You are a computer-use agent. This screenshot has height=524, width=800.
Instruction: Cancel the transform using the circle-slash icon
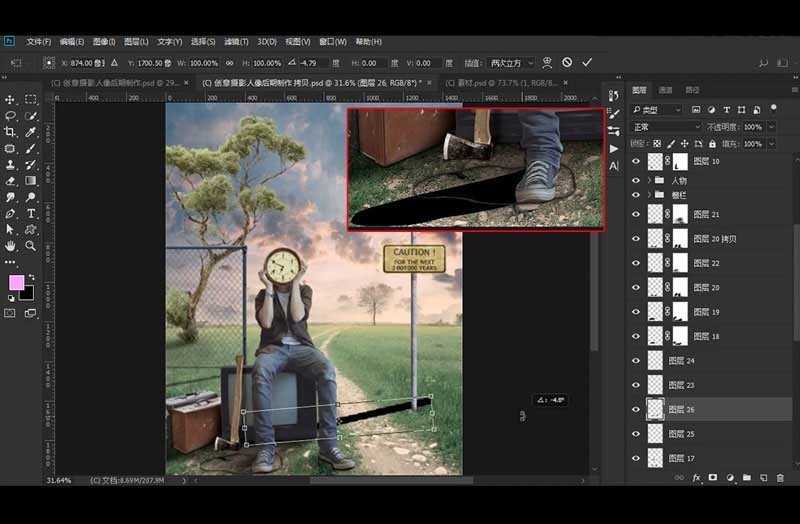[567, 62]
